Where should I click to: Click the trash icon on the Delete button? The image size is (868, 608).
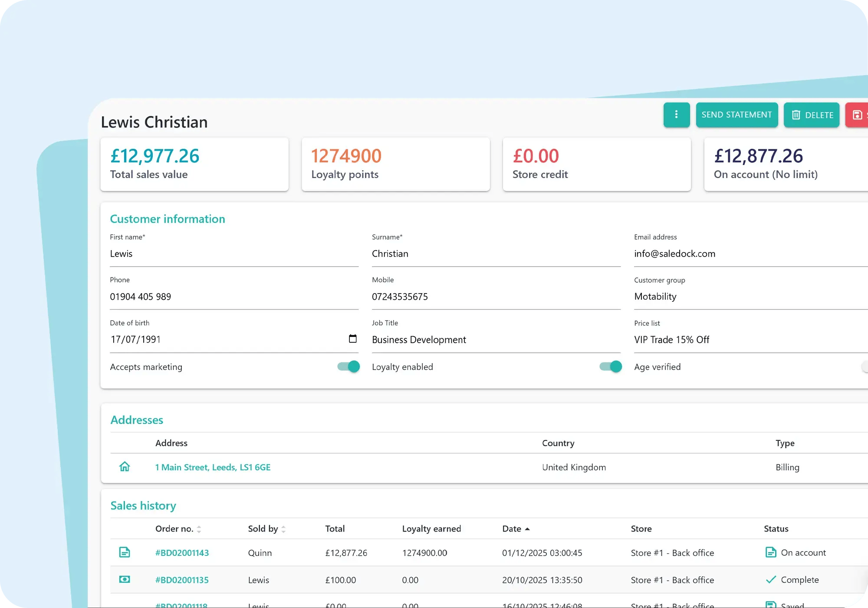(x=797, y=115)
